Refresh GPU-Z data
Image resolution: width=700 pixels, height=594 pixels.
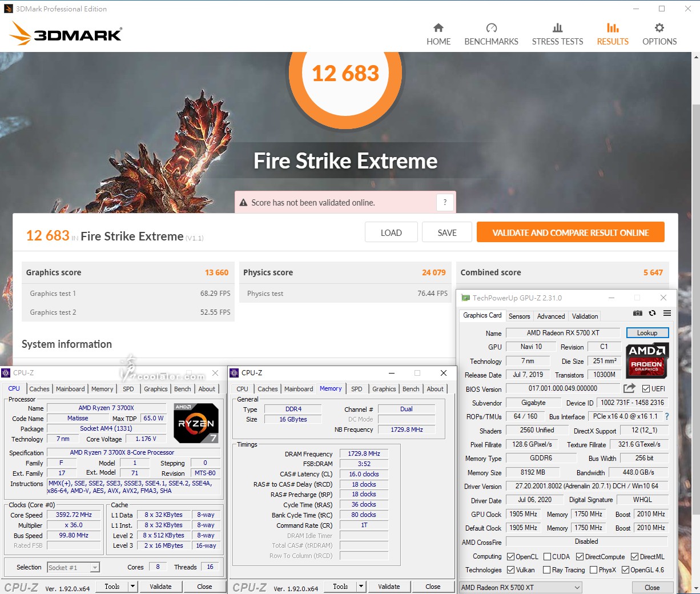click(x=652, y=313)
